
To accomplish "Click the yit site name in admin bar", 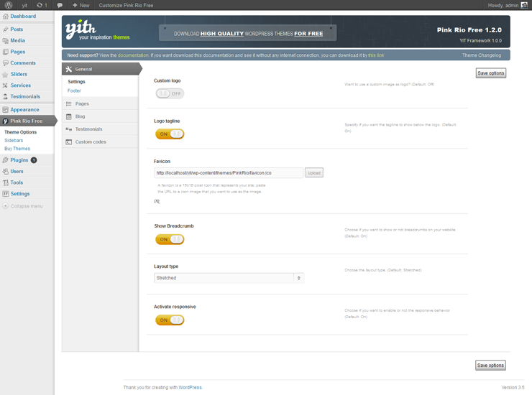I will click(24, 6).
